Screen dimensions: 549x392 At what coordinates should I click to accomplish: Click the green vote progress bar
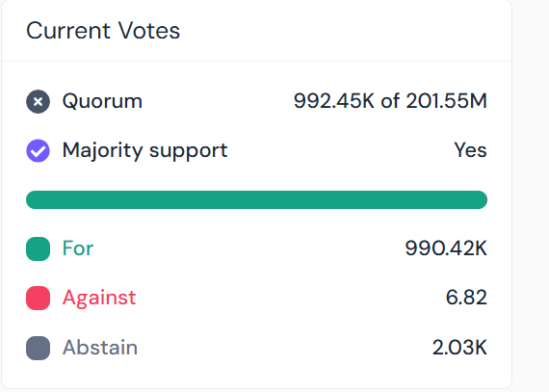(x=256, y=199)
